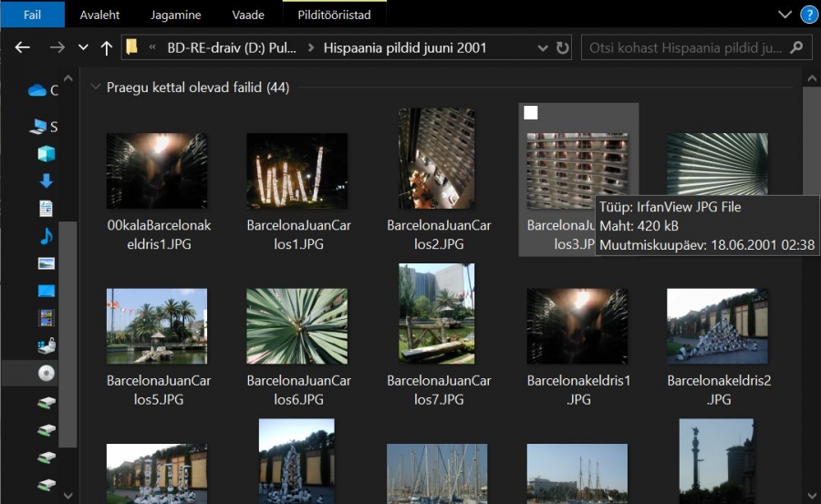Open Desktop blue screen icon in sidebar

47,291
